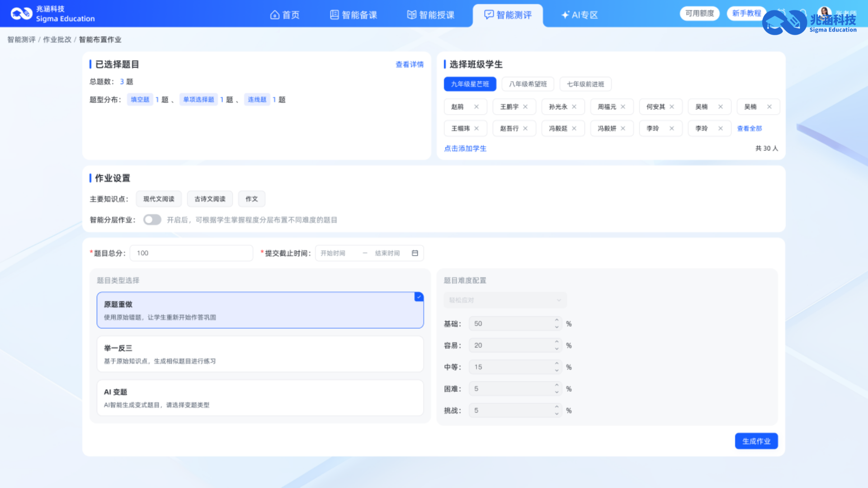Open the calendar icon in 提交截止时间
This screenshot has height=488, width=868.
pyautogui.click(x=415, y=253)
